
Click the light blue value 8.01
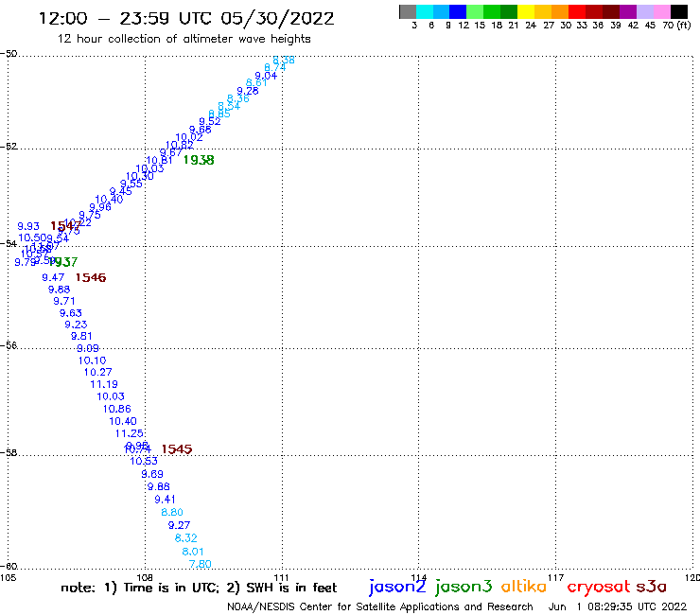tap(192, 552)
